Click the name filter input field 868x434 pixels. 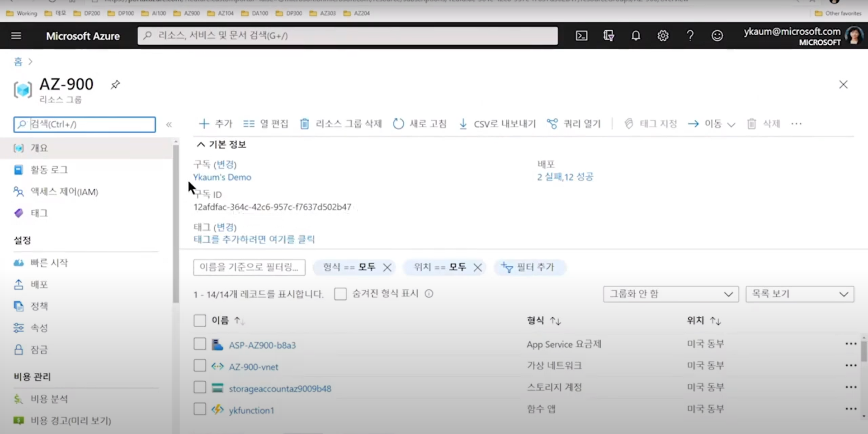(x=249, y=267)
